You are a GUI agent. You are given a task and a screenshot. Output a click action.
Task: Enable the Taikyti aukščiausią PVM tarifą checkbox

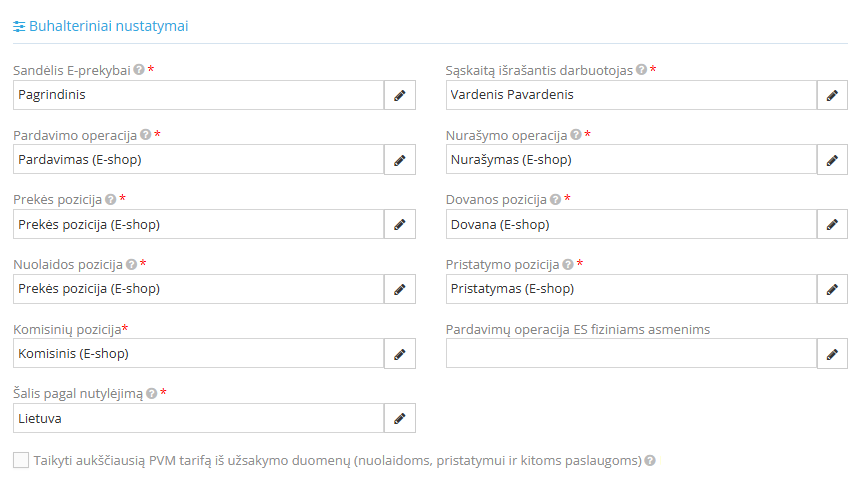pos(21,460)
